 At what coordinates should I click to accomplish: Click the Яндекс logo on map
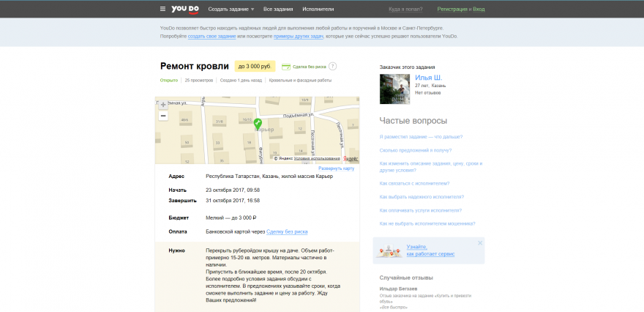(x=351, y=158)
